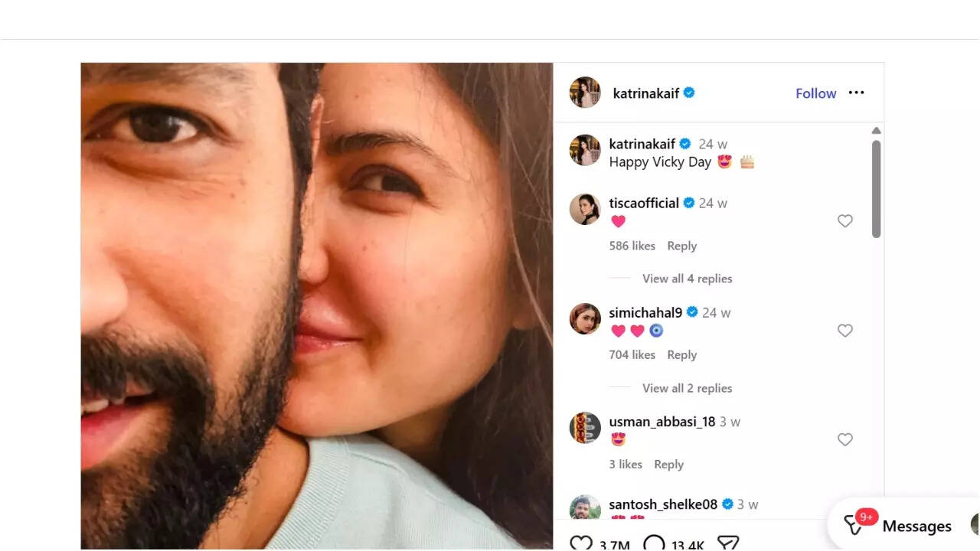Like the usman_abbasi_18 comment
Screen dimensions: 980x551
(x=845, y=440)
